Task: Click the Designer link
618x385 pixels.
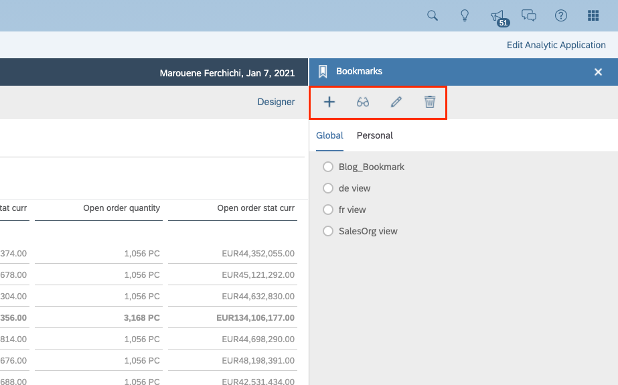Action: 276,102
